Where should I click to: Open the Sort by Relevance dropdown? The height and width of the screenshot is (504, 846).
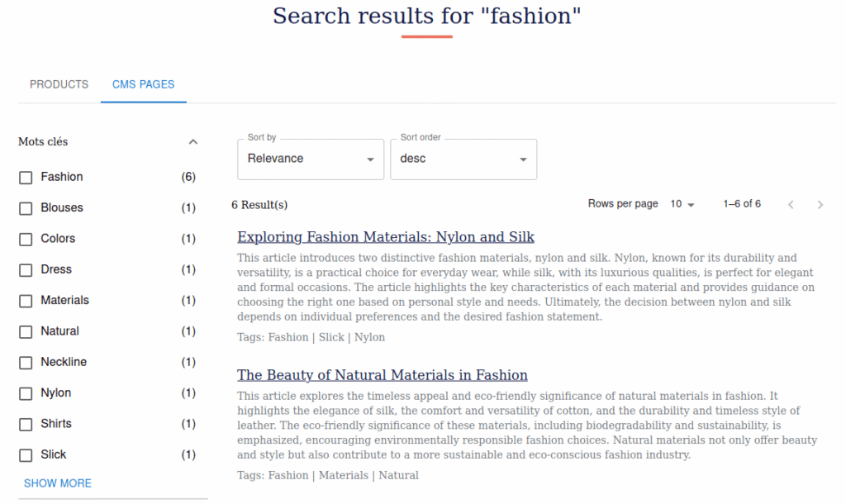(310, 159)
